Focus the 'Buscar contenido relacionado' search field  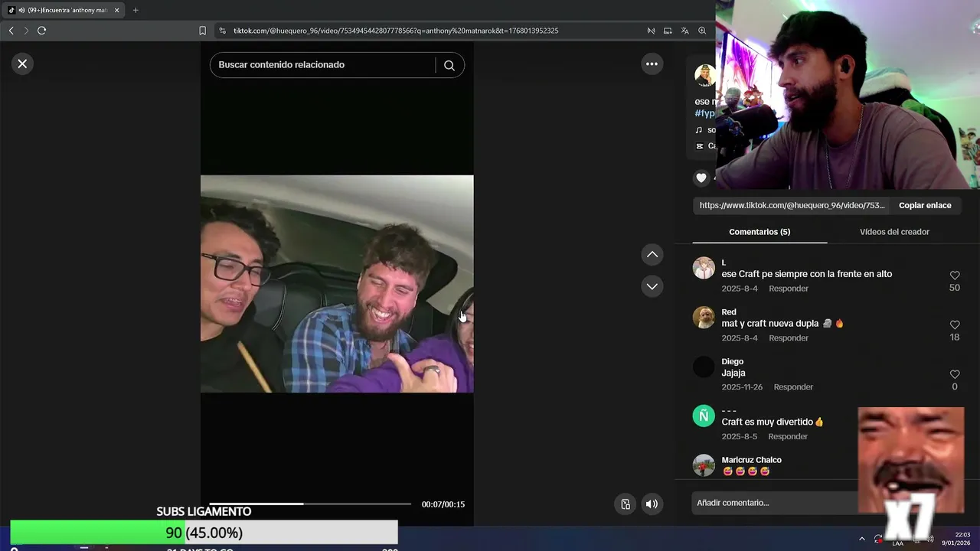325,65
